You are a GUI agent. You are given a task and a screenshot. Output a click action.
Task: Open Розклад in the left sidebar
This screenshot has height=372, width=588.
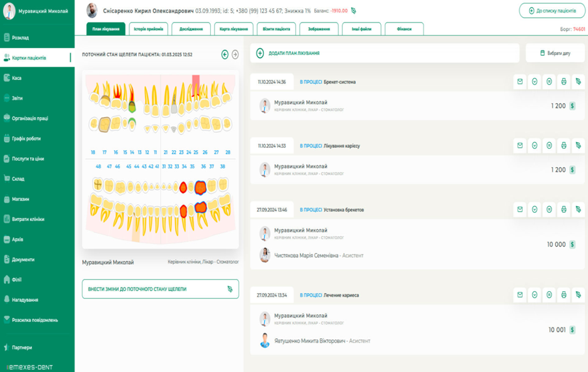click(20, 38)
